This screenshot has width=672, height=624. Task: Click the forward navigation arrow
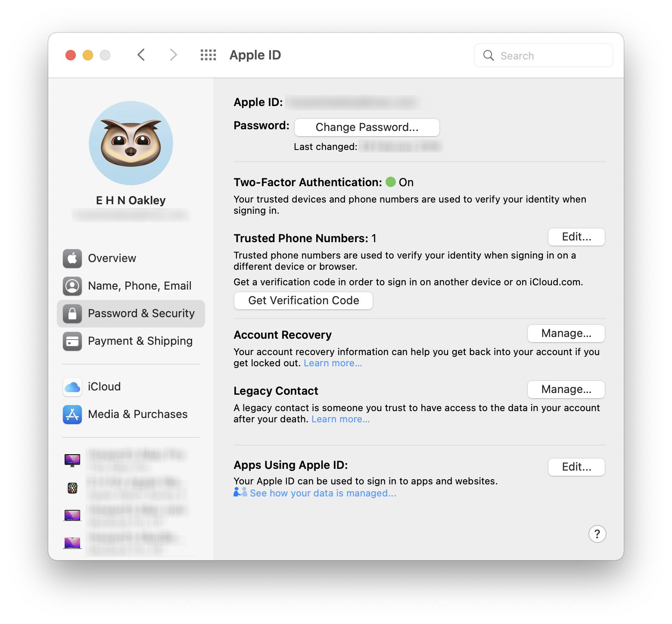point(173,55)
